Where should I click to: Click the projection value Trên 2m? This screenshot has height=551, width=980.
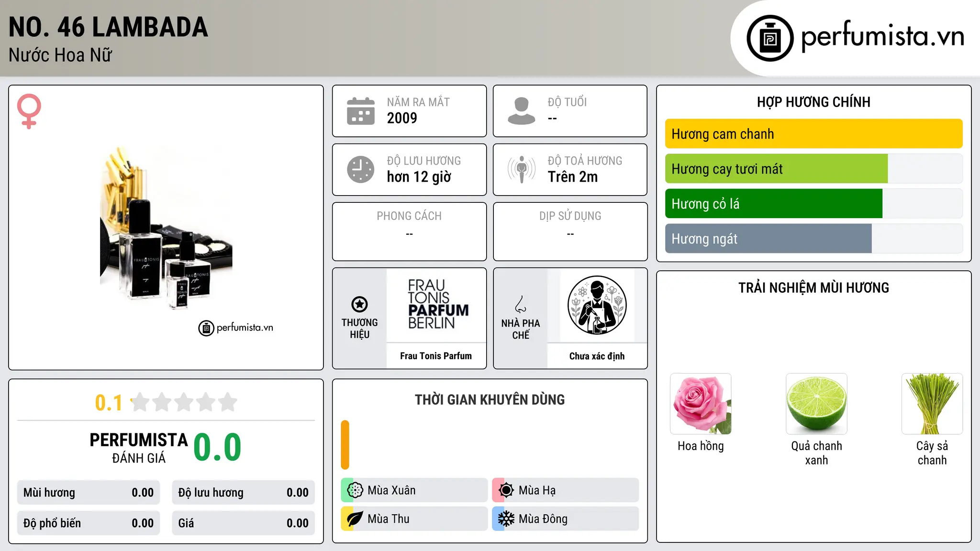tap(572, 177)
